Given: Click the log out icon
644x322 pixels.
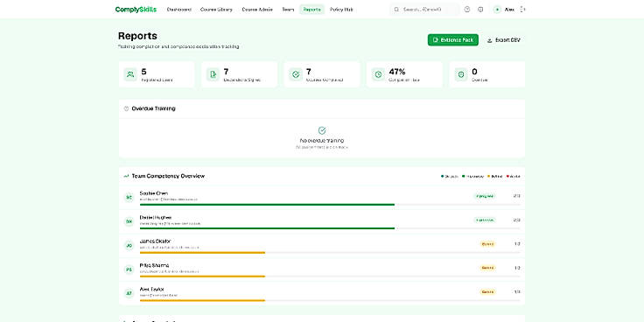Looking at the screenshot, I should pos(523,10).
